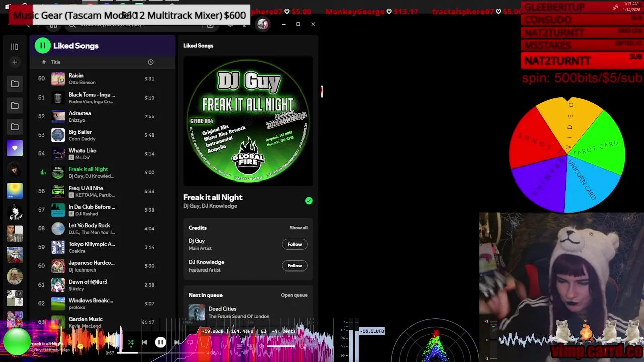Image resolution: width=644 pixels, height=362 pixels.
Task: Click the Windows Breakcore green-field album thumbnail
Action: (x=58, y=304)
